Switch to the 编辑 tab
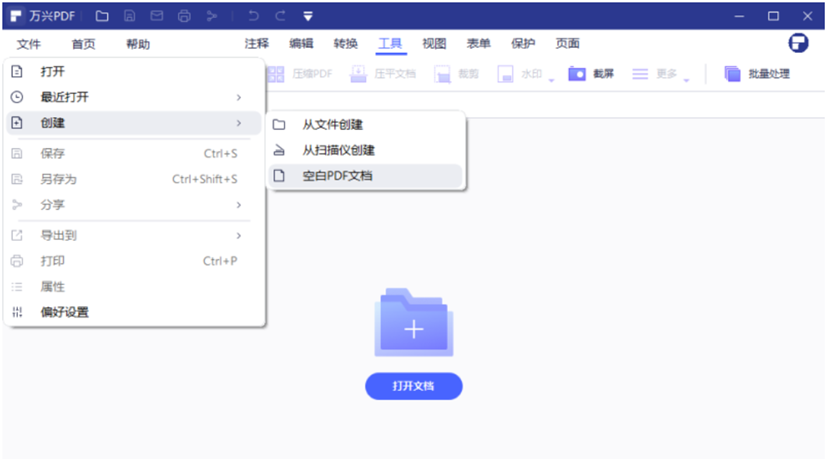 [301, 43]
